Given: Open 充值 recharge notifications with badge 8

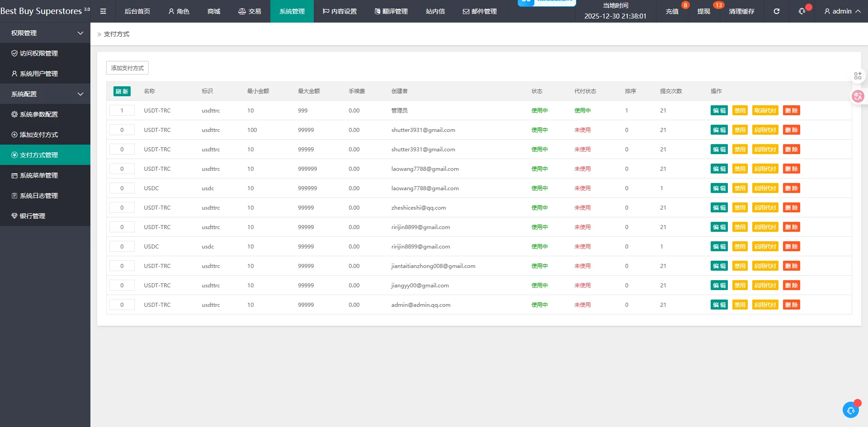Looking at the screenshot, I should pos(672,11).
